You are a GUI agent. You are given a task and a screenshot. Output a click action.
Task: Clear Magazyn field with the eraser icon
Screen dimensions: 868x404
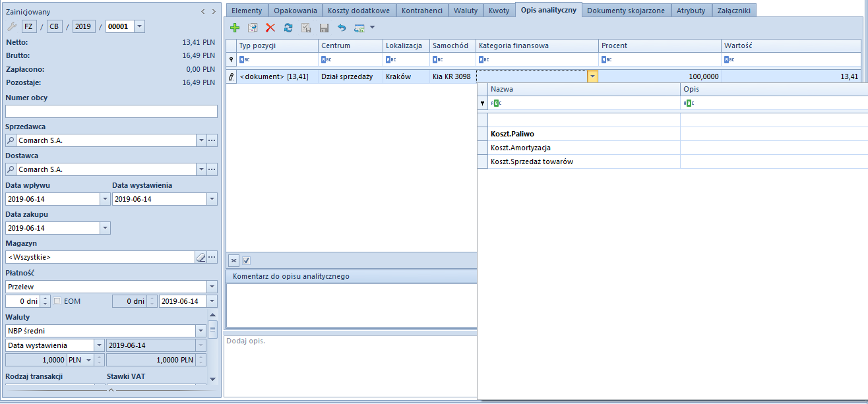(201, 257)
